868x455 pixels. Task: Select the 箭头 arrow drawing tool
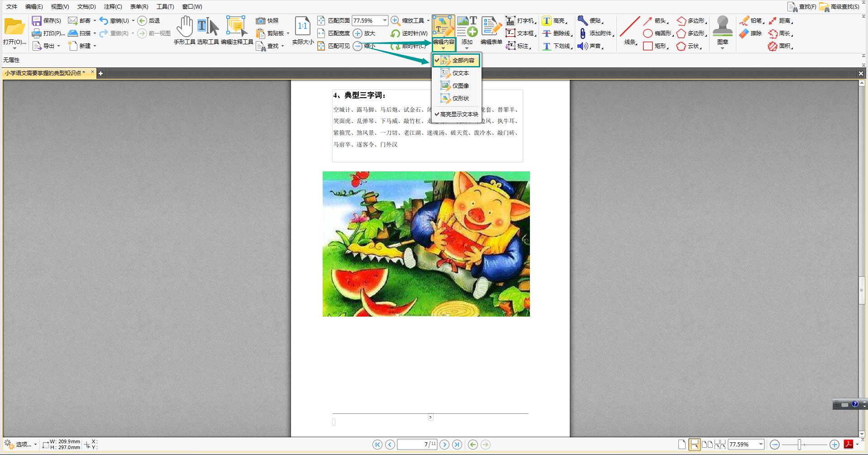(x=656, y=21)
